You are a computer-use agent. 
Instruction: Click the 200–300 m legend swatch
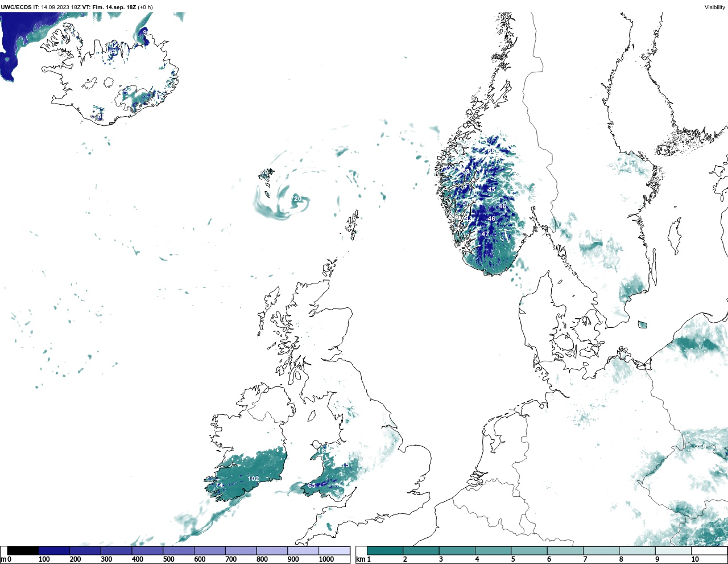85,550
